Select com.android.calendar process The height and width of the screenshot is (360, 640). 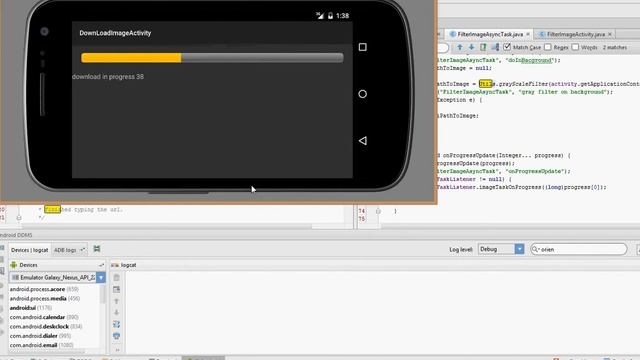44,317
